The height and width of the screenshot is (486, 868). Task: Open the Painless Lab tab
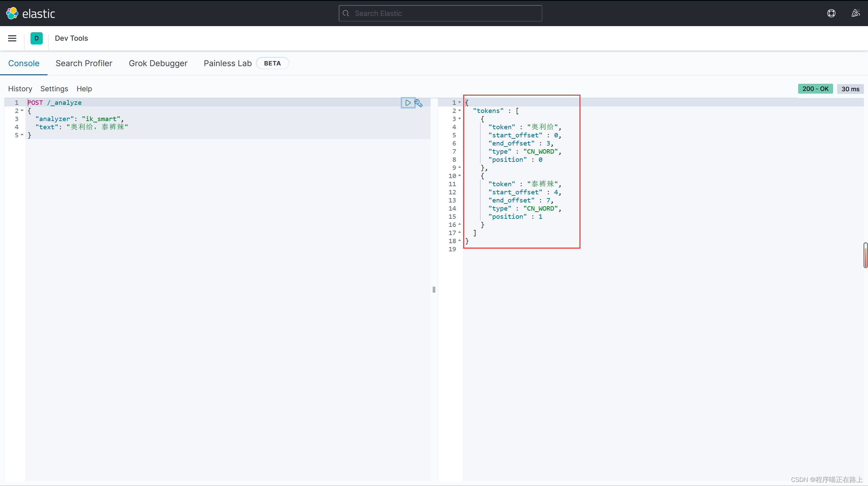point(228,63)
